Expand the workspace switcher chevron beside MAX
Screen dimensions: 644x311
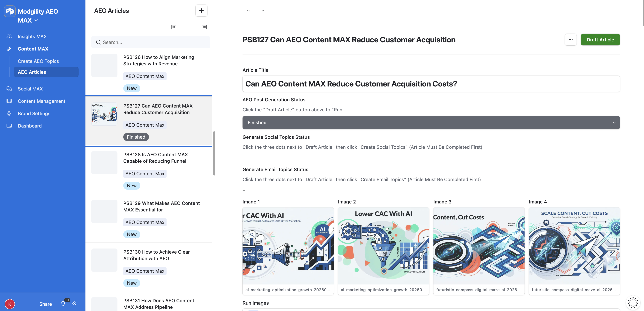(x=36, y=21)
